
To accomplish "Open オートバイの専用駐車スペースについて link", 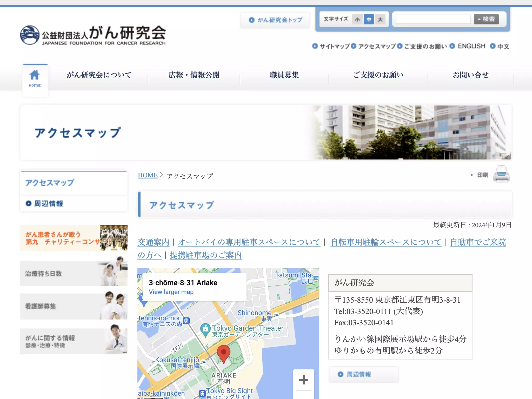I will pyautogui.click(x=249, y=242).
